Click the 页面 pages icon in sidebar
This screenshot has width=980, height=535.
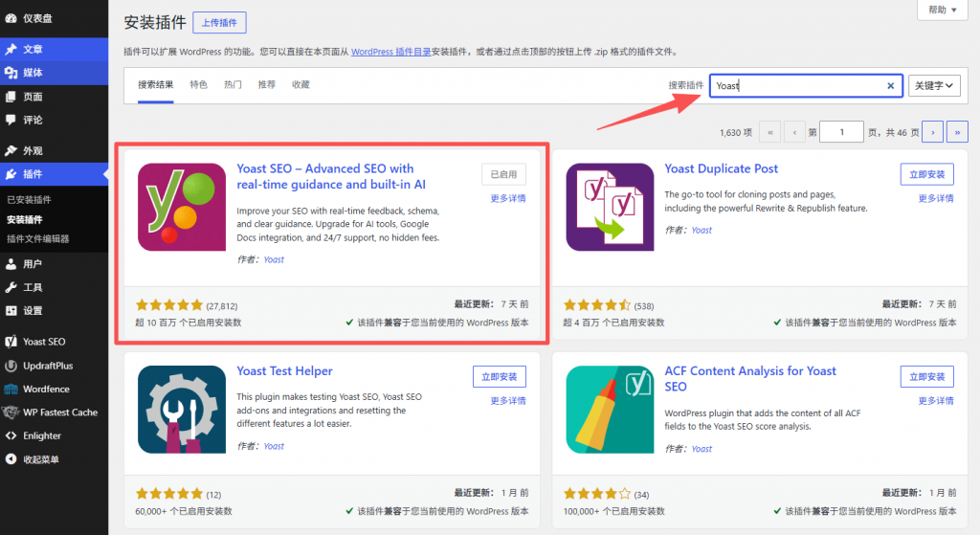coord(11,97)
